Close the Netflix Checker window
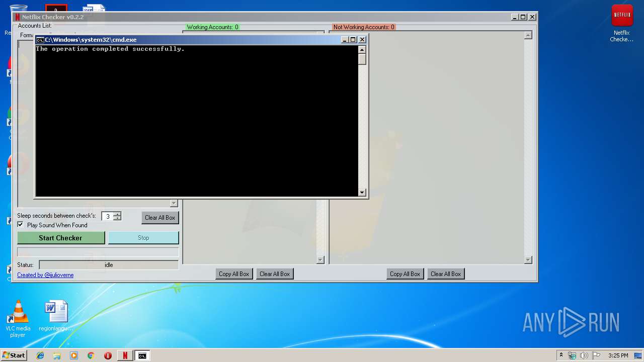This screenshot has height=362, width=644. pos(532,17)
